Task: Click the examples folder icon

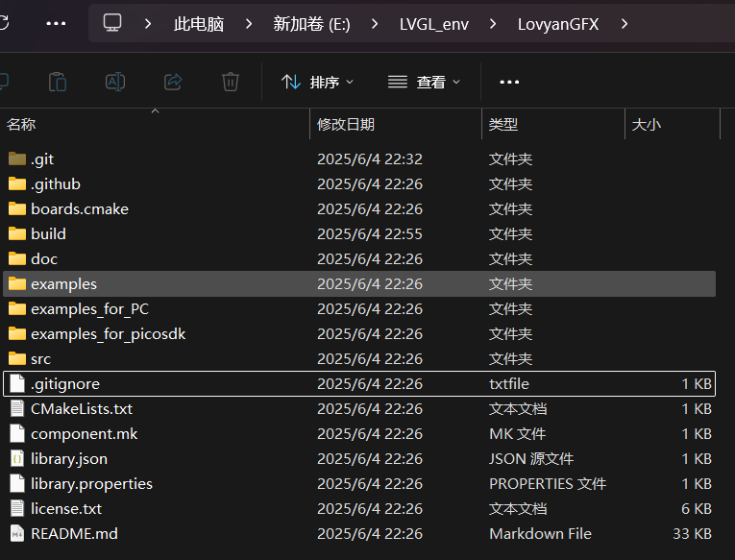Action: click(17, 283)
